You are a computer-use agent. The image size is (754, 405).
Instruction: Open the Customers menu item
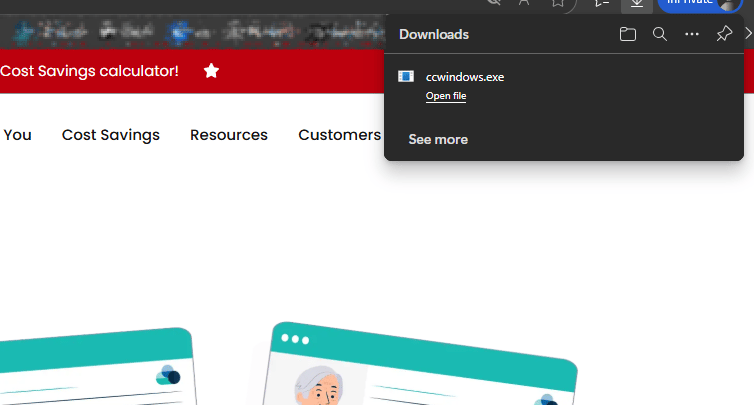pyautogui.click(x=339, y=135)
